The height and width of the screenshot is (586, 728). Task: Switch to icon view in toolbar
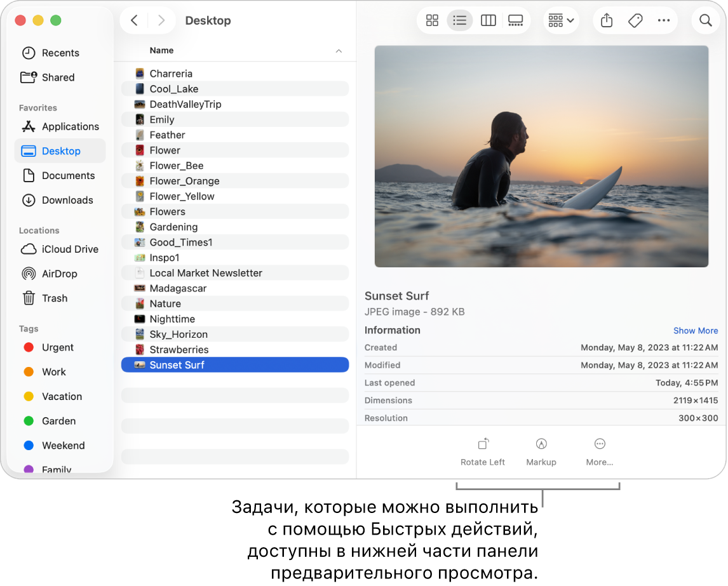432,20
